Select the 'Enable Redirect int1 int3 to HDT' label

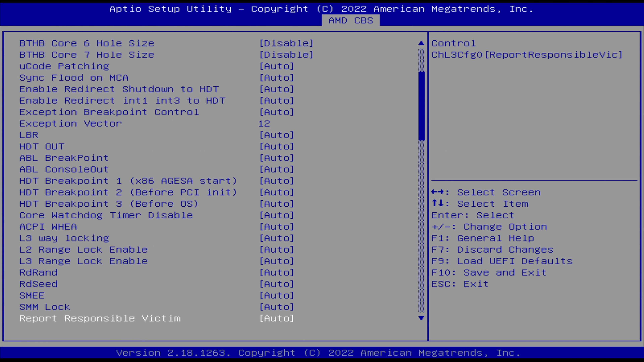pyautogui.click(x=122, y=101)
